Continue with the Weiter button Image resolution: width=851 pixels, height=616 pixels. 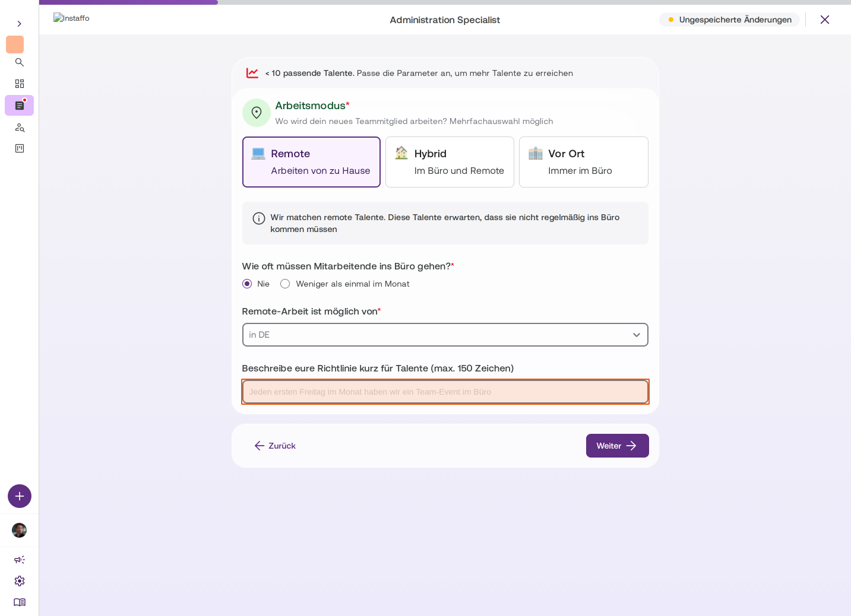pyautogui.click(x=618, y=446)
